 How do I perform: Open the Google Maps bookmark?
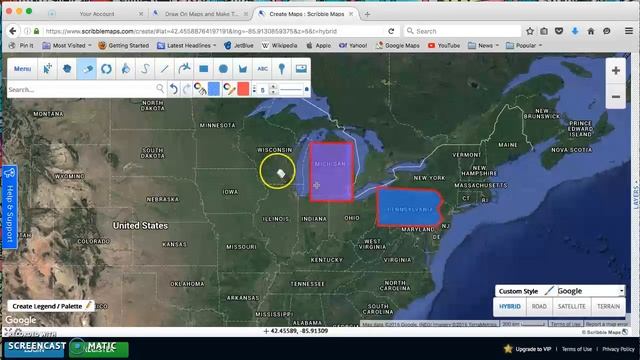tap(398, 45)
